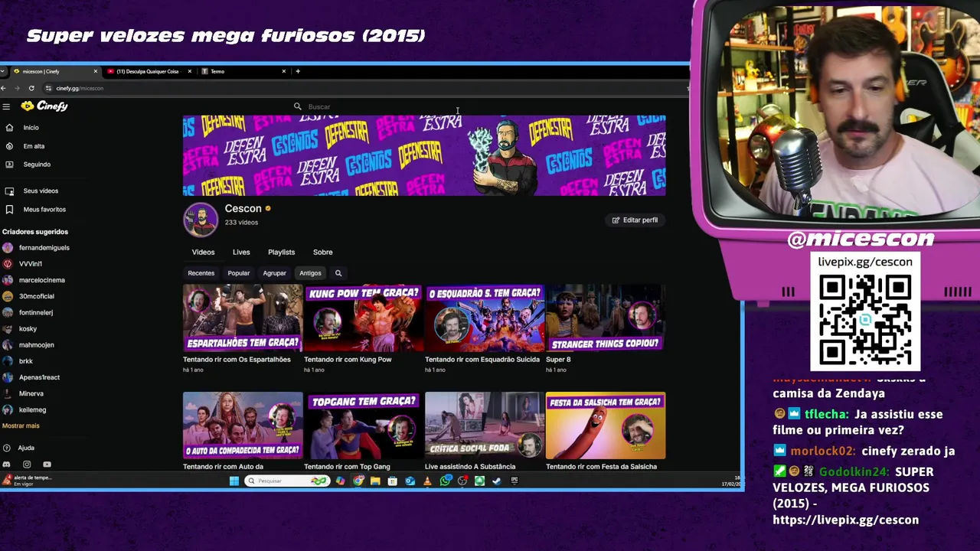Open the site info icon in address bar

click(x=48, y=88)
